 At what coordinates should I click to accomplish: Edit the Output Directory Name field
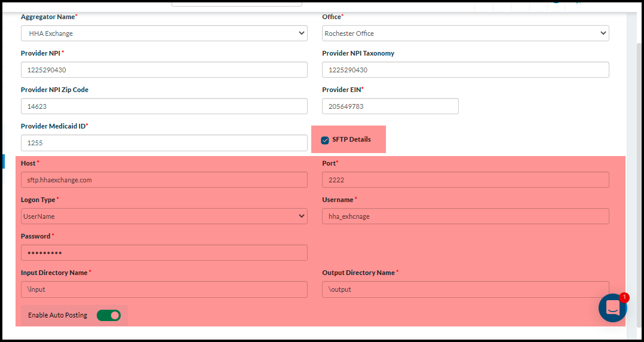coord(465,289)
